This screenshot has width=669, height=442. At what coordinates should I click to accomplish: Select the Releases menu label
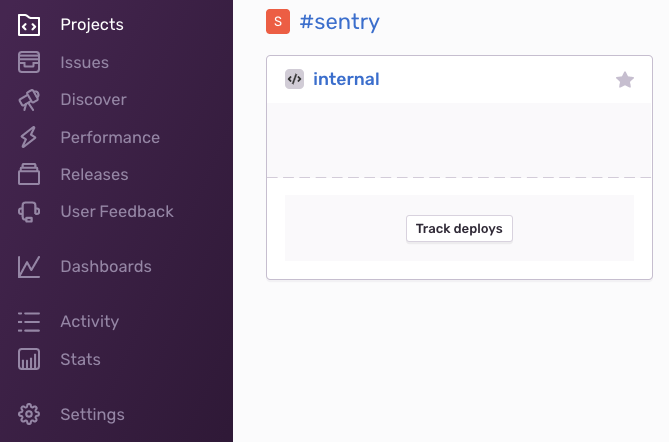click(94, 174)
